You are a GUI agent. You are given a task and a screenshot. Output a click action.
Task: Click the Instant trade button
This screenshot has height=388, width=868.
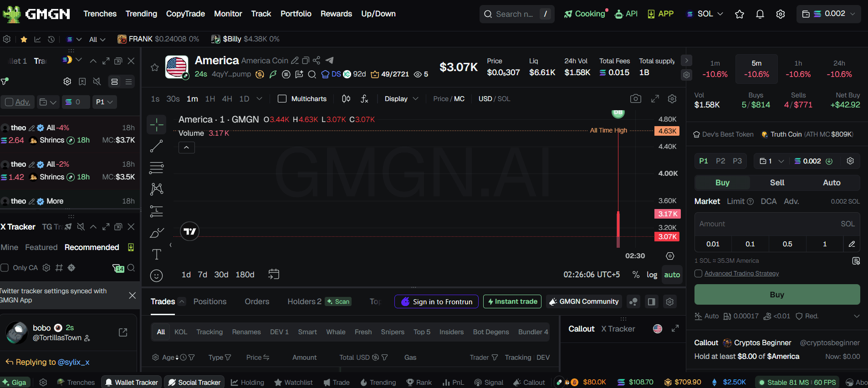click(512, 301)
